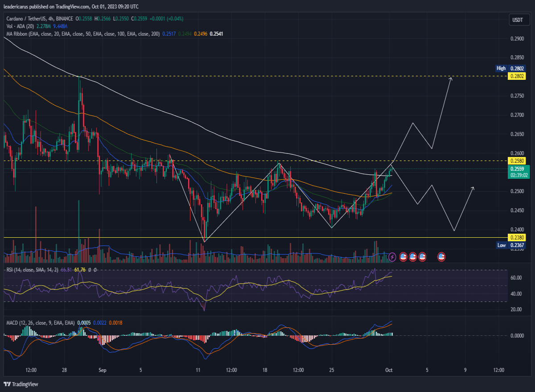This screenshot has height=392, width=535.
Task: Click the 0.0018 MACD signal value
Action: pos(115,322)
